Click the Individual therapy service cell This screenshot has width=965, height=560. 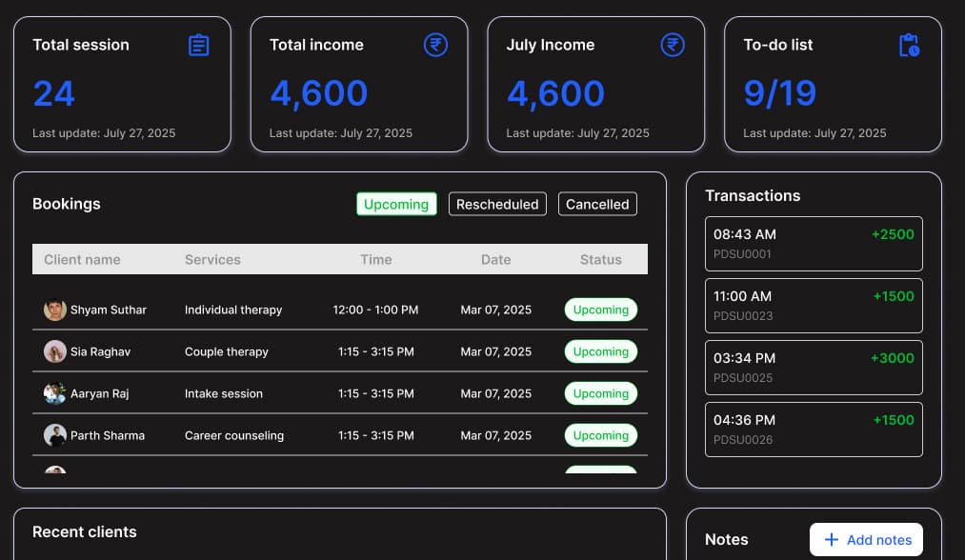point(233,310)
